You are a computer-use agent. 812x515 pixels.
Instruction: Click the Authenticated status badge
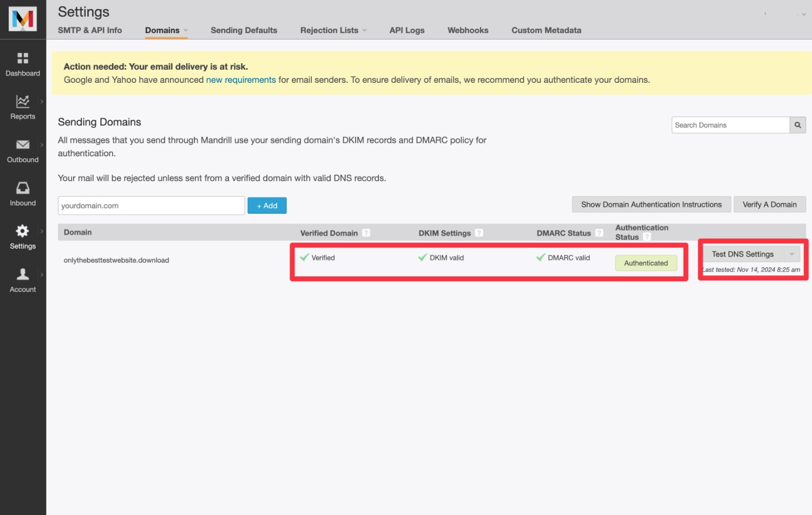click(x=646, y=263)
